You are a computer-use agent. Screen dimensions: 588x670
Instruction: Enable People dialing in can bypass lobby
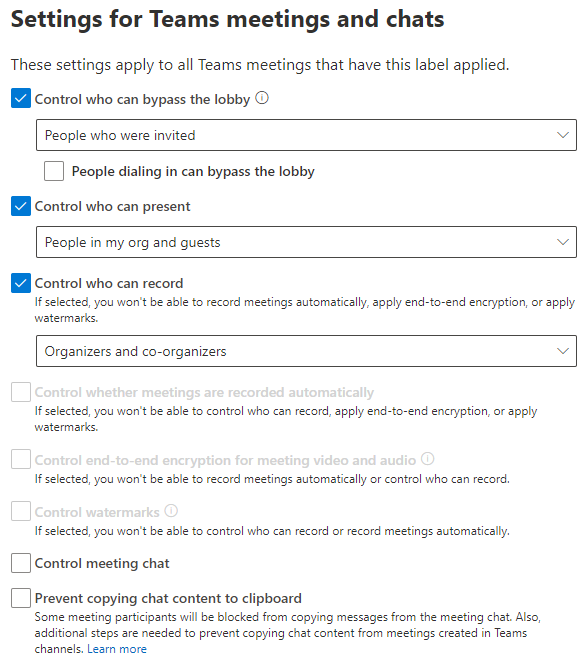tap(54, 171)
